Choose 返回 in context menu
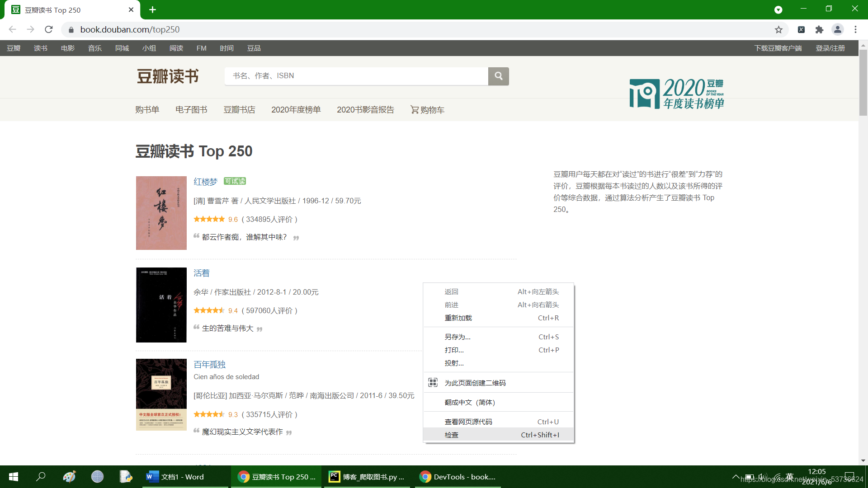This screenshot has width=868, height=488. pyautogui.click(x=499, y=292)
